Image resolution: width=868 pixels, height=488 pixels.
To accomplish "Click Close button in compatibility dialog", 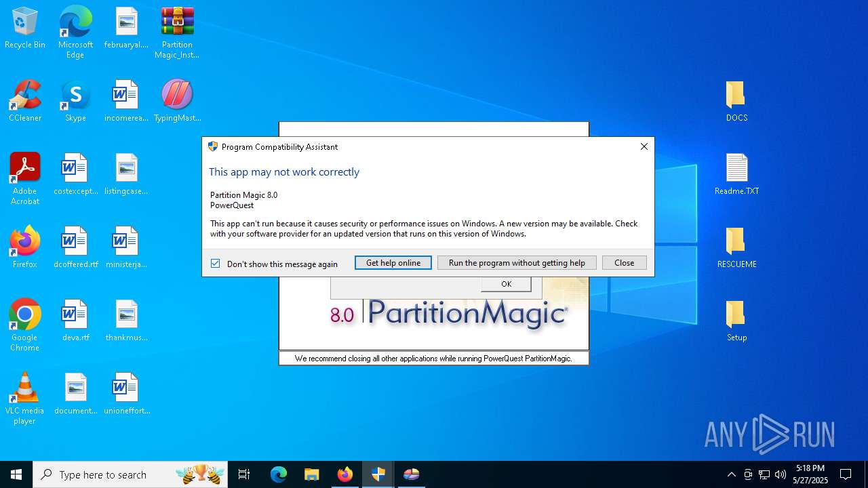I will [624, 263].
